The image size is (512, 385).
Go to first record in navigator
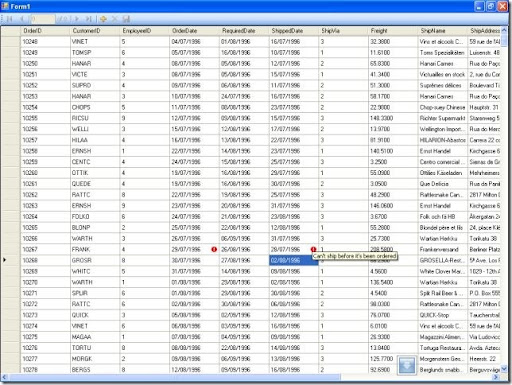point(10,19)
